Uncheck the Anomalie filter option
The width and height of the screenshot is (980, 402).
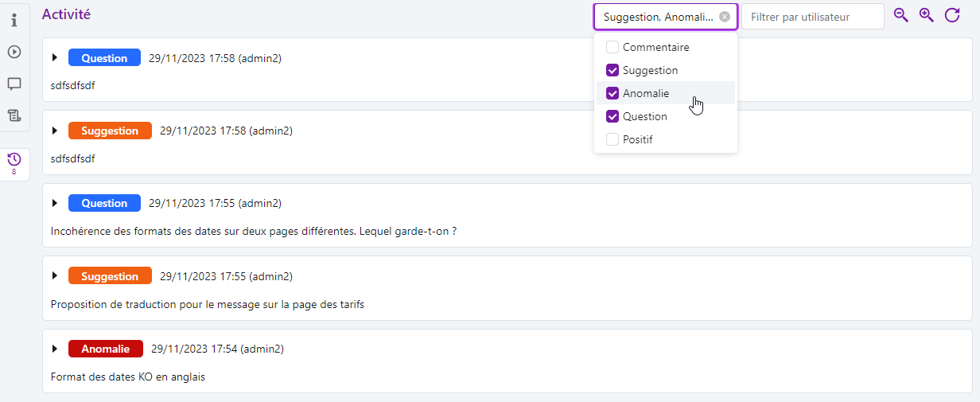[612, 93]
